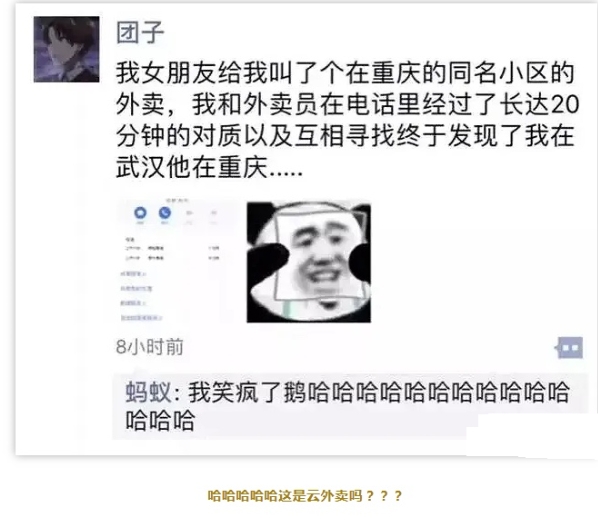Open commenter 蚂蚁's profile name
Viewport: 598px width, 532px height.
(148, 392)
